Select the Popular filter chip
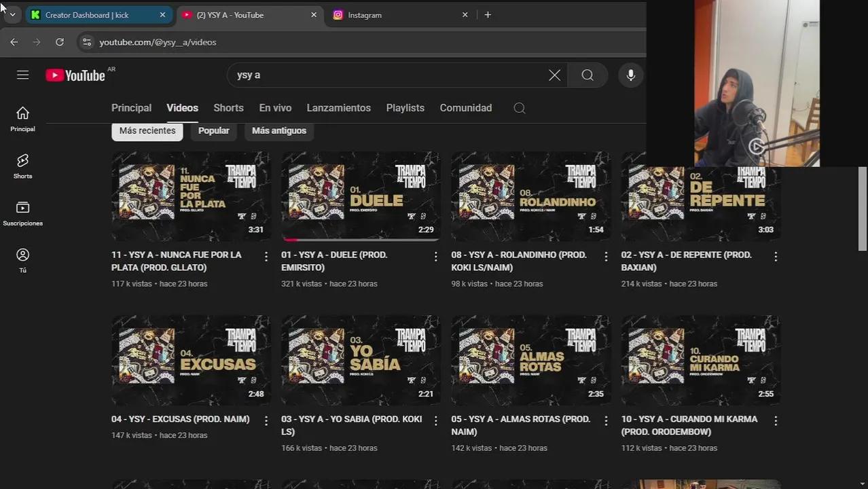Image resolution: width=868 pixels, height=489 pixels. (x=213, y=130)
